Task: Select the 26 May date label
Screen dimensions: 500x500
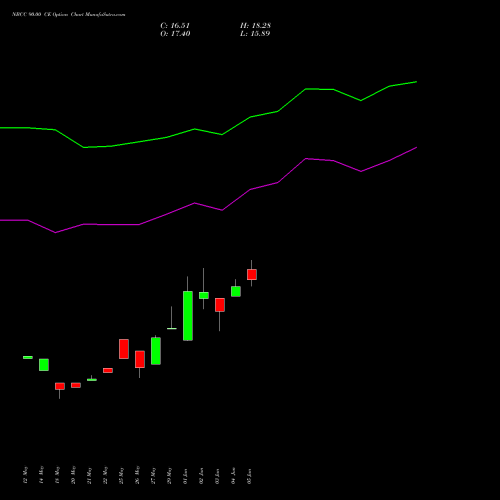Action: point(137,475)
